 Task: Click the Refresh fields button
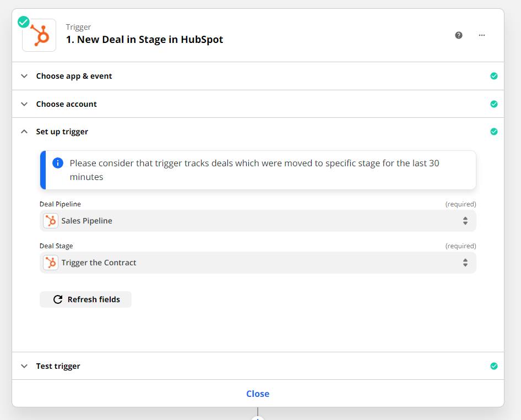tap(86, 299)
